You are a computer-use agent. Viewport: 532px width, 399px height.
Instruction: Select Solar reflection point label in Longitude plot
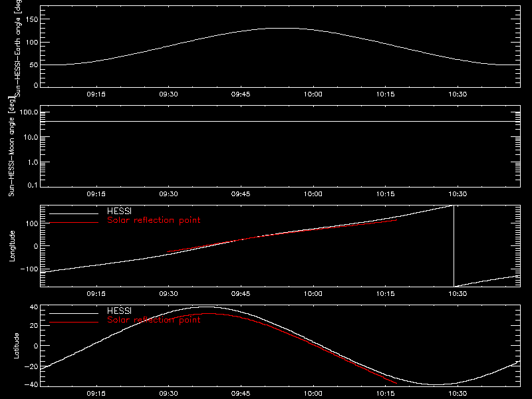(154, 220)
